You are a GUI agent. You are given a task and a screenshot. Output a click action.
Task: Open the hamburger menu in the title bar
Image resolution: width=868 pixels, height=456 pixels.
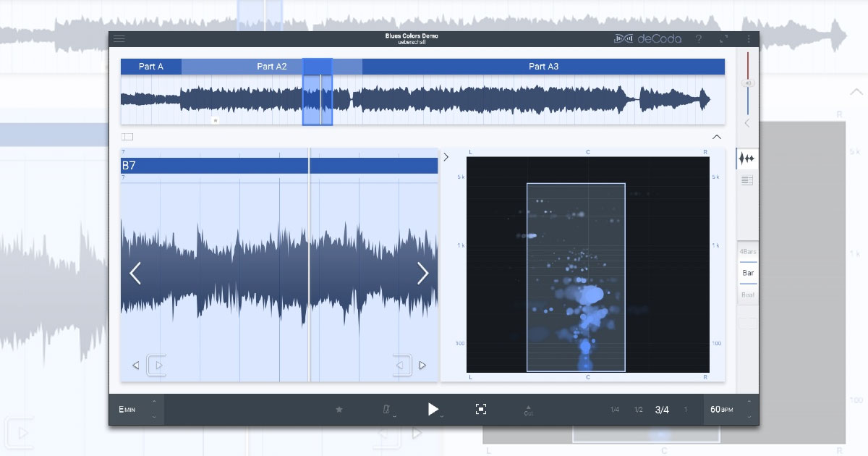click(119, 39)
